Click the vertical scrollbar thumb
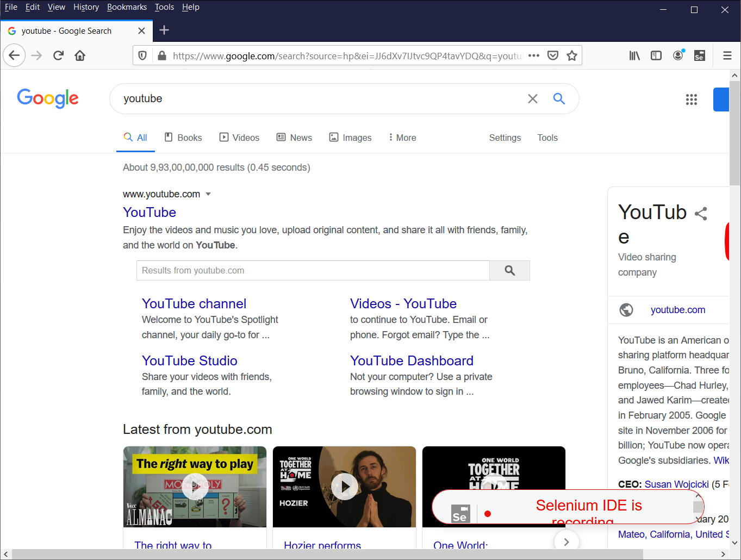 (735, 133)
